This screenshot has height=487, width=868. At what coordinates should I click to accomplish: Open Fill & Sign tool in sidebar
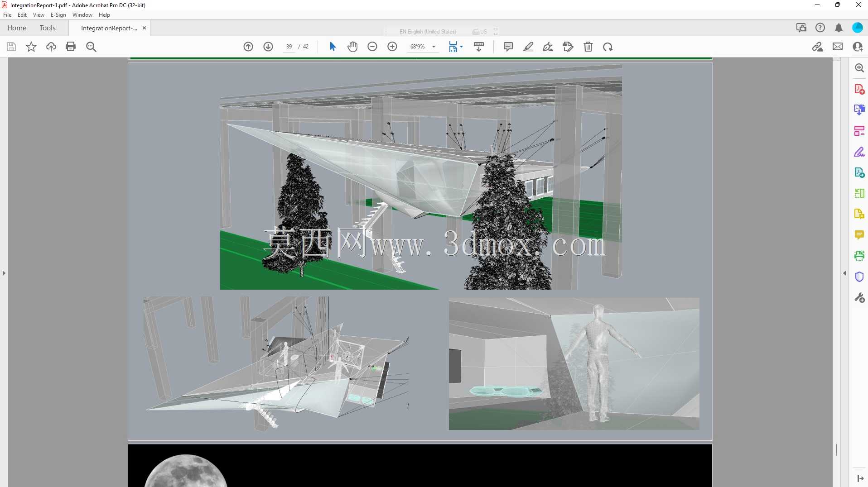pyautogui.click(x=859, y=152)
